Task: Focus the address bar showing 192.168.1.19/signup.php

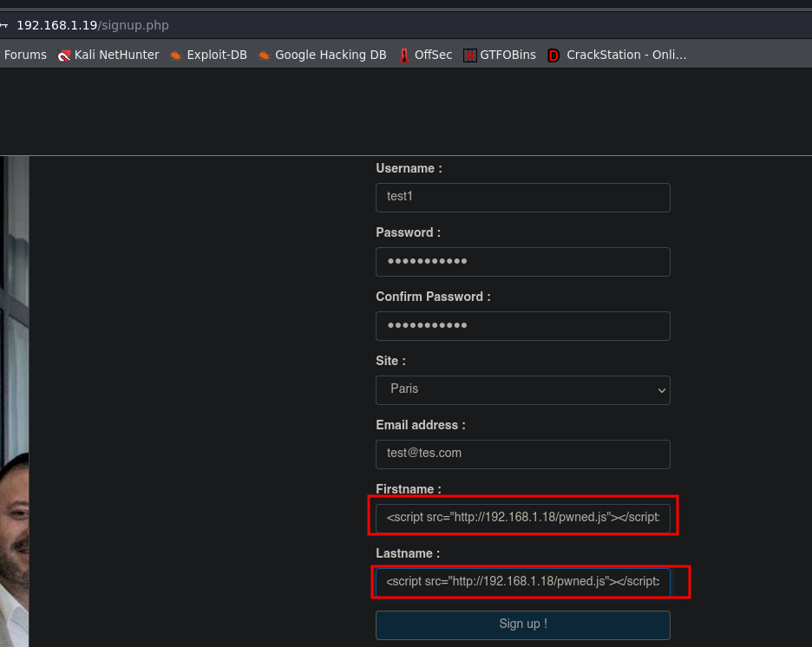Action: click(x=406, y=25)
